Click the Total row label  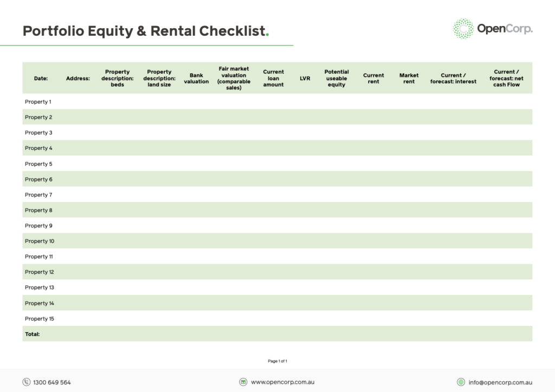tap(32, 334)
